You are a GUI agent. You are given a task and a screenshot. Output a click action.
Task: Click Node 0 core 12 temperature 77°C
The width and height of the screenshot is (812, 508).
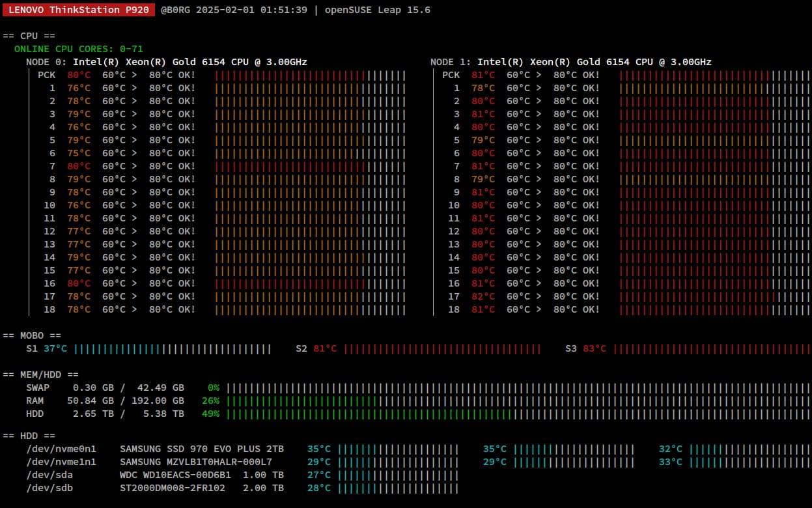(x=79, y=231)
